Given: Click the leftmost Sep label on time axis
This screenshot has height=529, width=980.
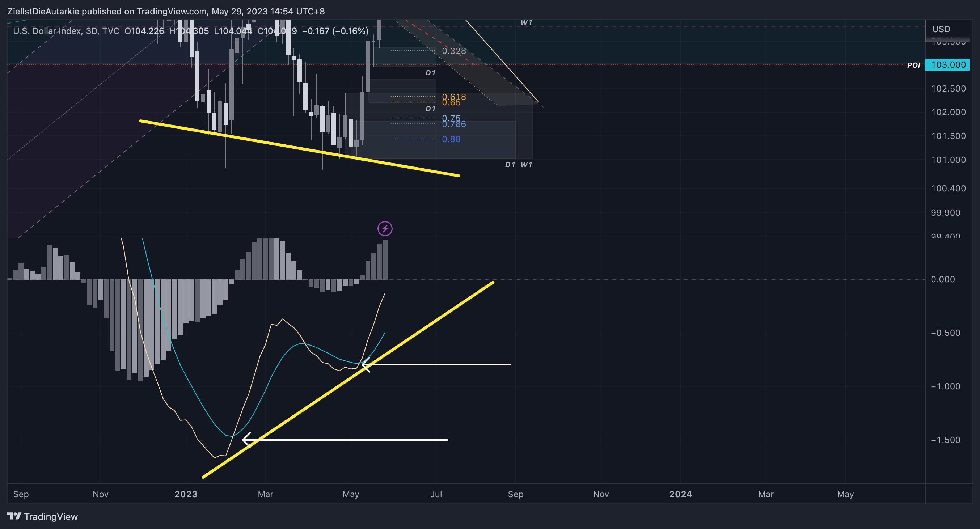Looking at the screenshot, I should (21, 494).
